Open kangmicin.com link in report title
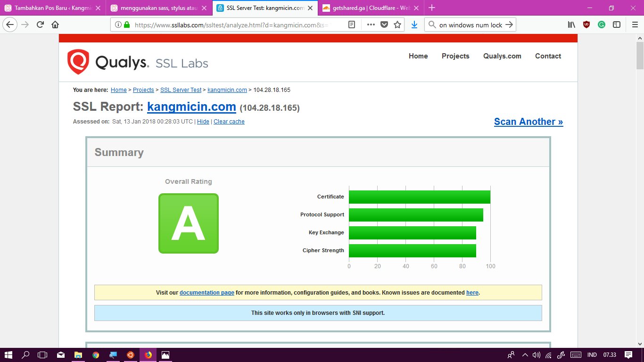Viewport: 644px width, 362px height. click(191, 107)
